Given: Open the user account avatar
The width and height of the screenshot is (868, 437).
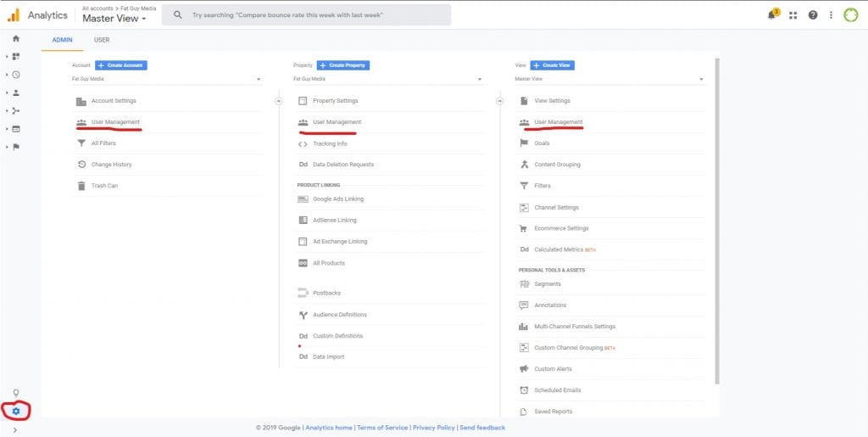Looking at the screenshot, I should tap(851, 15).
